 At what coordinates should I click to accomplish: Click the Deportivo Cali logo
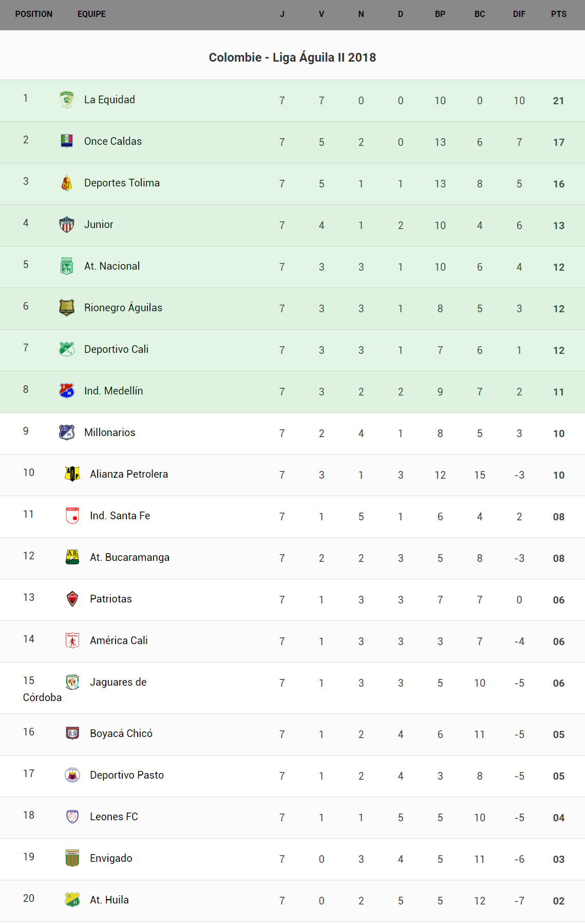(67, 349)
